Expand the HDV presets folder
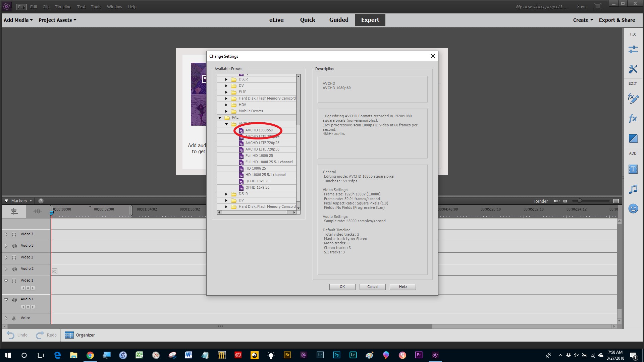644x362 pixels. click(226, 105)
